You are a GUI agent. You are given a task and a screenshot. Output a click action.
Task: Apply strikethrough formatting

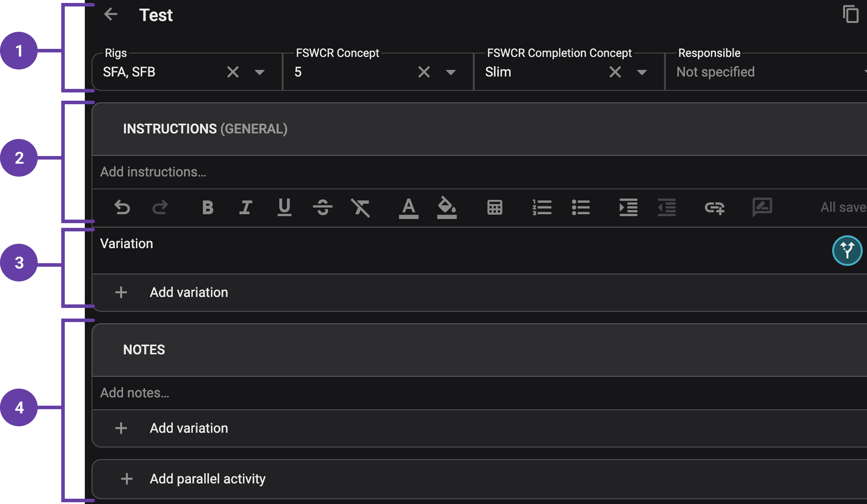(x=323, y=208)
